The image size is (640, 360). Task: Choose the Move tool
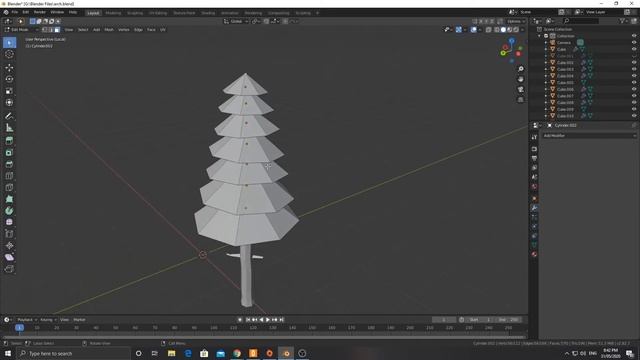[x=9, y=67]
